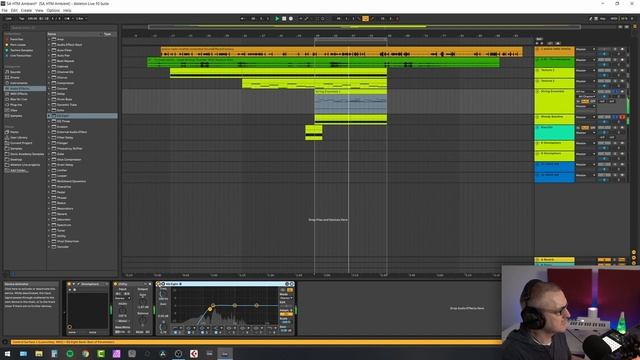Screen dimensions: 640x360
Task: Unfold the Texture 1 track
Action: pos(538,70)
